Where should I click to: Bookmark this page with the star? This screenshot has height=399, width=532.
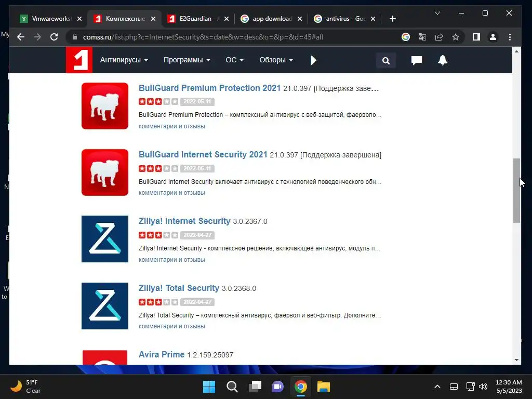click(455, 37)
